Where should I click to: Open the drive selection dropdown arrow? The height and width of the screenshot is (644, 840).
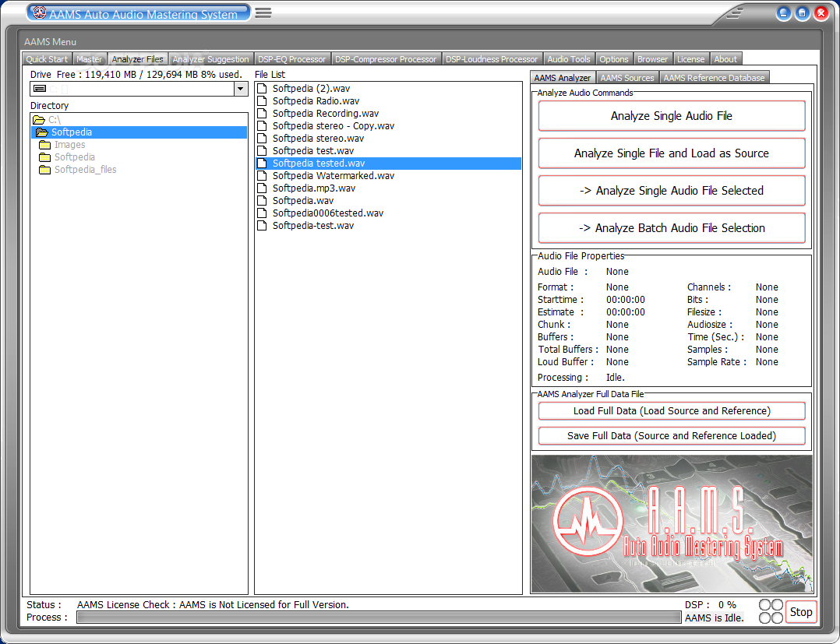coord(241,89)
